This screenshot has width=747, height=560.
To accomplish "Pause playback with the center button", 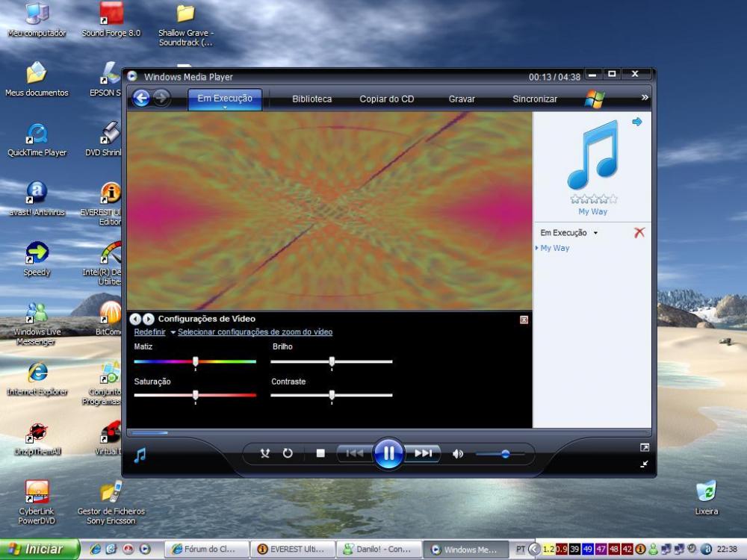I will point(388,453).
